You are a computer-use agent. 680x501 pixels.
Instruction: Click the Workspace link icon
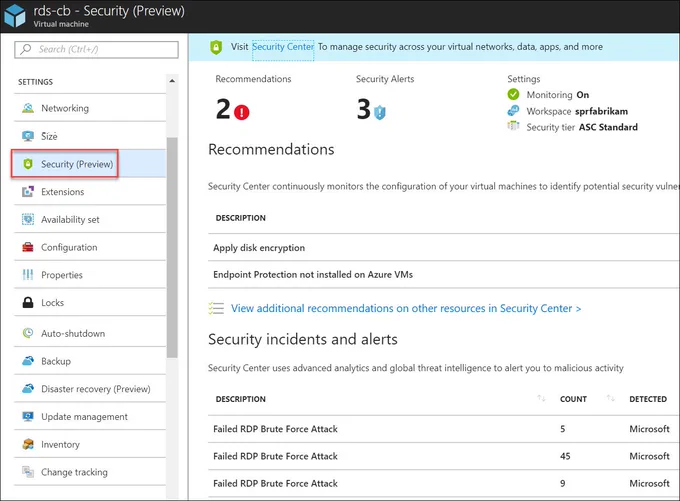513,111
